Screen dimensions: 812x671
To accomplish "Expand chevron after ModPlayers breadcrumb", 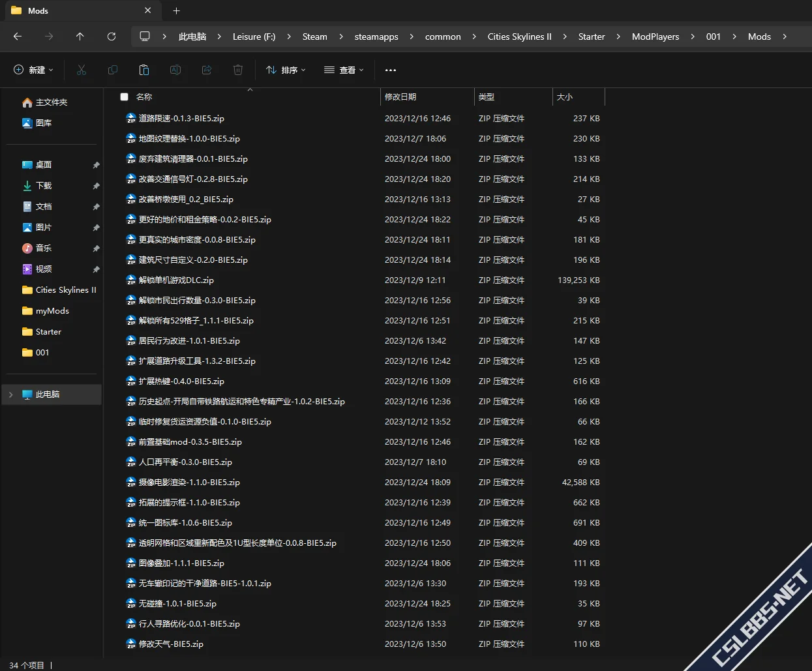I will click(x=693, y=37).
